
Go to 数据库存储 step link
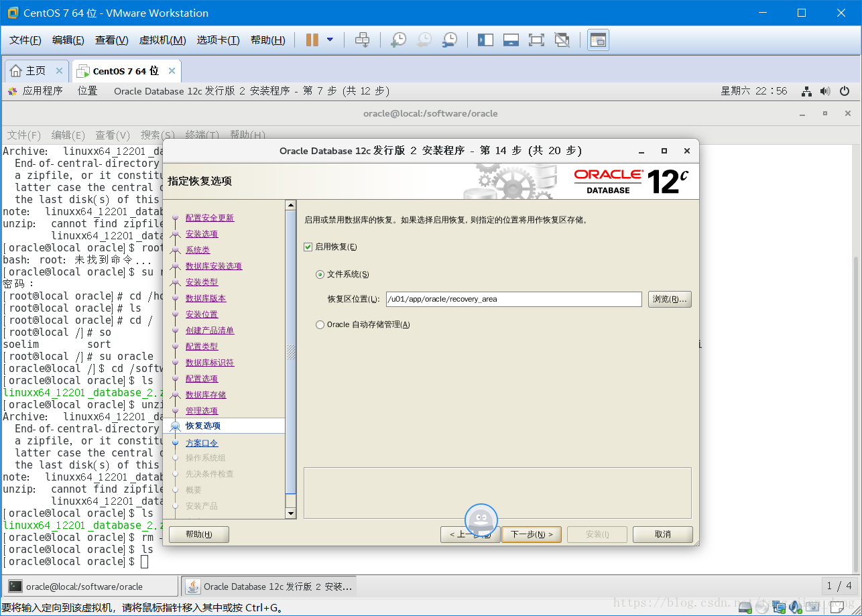[x=206, y=395]
